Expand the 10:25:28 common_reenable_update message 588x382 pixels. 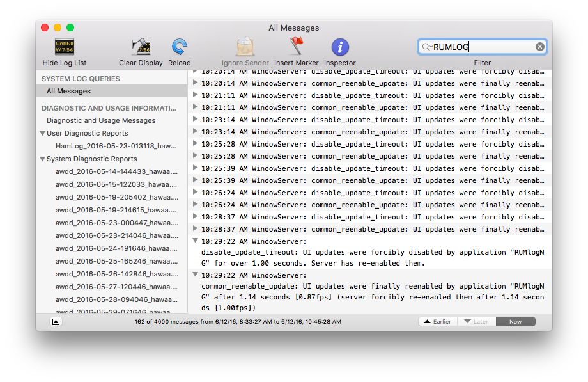tap(195, 155)
